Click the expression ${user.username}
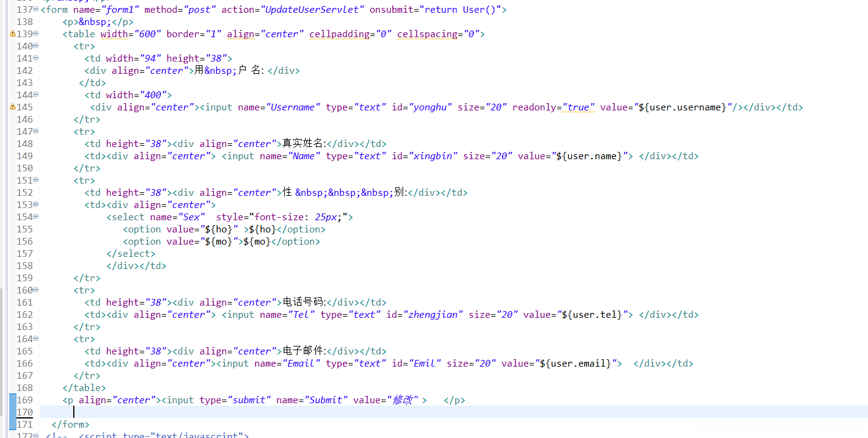 [x=683, y=107]
